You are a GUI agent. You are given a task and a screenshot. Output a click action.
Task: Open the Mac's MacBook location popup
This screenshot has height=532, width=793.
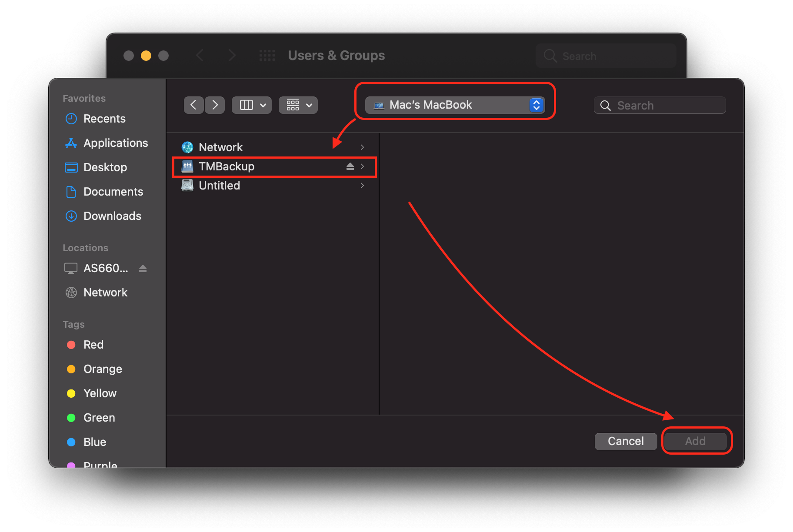[x=455, y=105]
